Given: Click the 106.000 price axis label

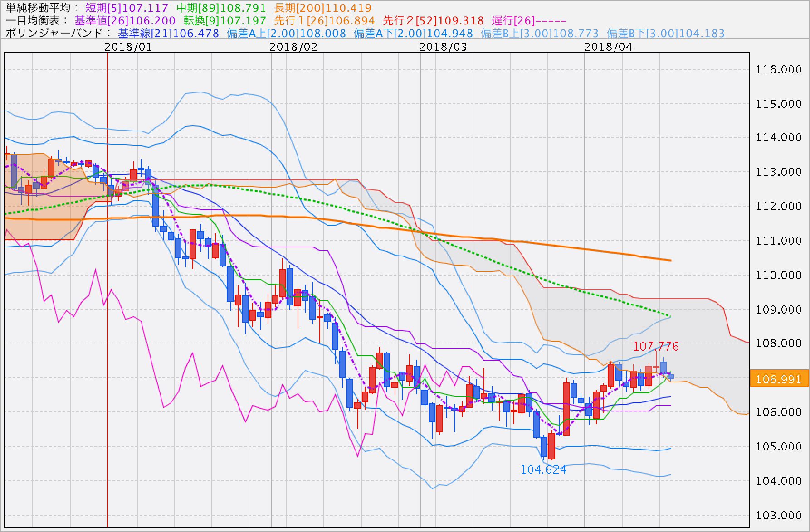Looking at the screenshot, I should point(779,412).
